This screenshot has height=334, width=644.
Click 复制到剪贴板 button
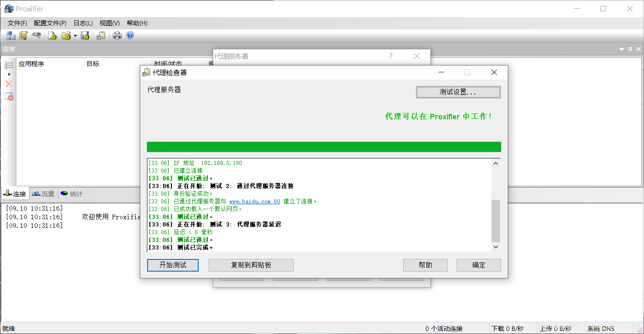pos(251,265)
